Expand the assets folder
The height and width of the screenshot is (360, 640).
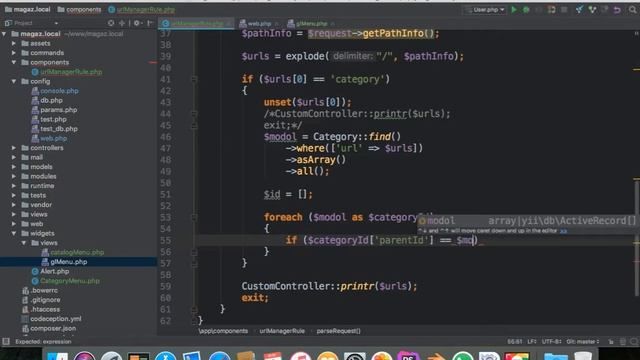(14, 43)
